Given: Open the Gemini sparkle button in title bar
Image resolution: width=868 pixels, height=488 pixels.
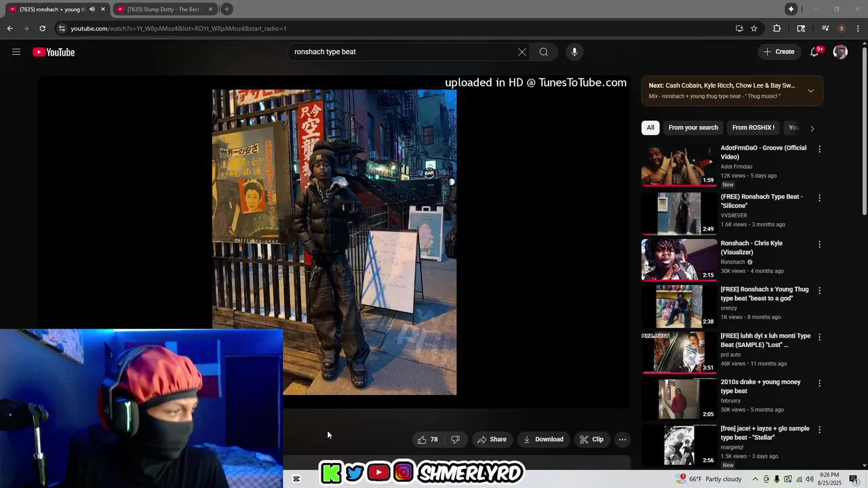Looking at the screenshot, I should pyautogui.click(x=791, y=9).
